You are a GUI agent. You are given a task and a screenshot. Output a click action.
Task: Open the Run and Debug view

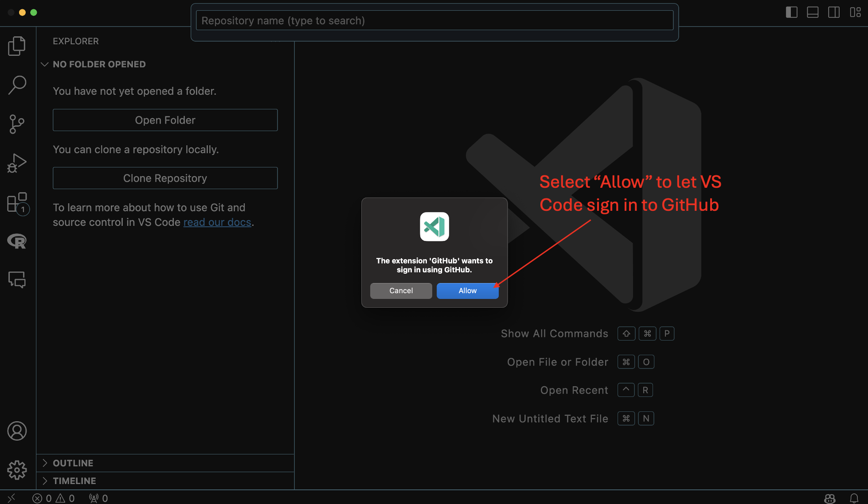(x=17, y=163)
